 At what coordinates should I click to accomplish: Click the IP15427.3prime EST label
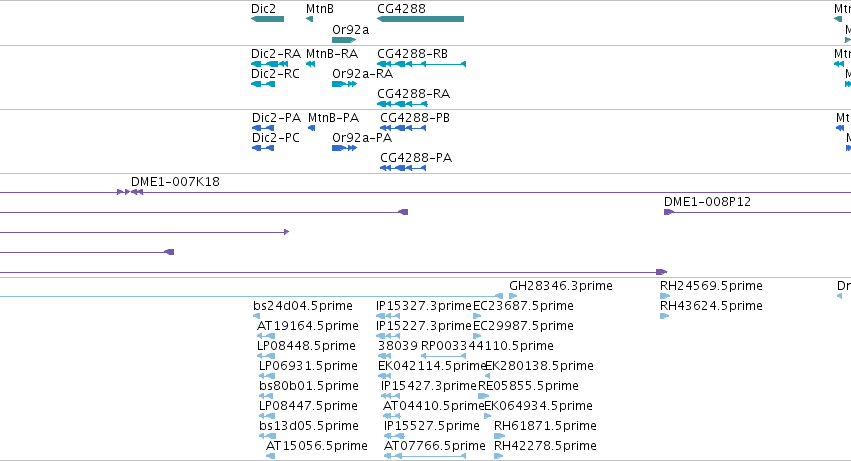(x=429, y=387)
